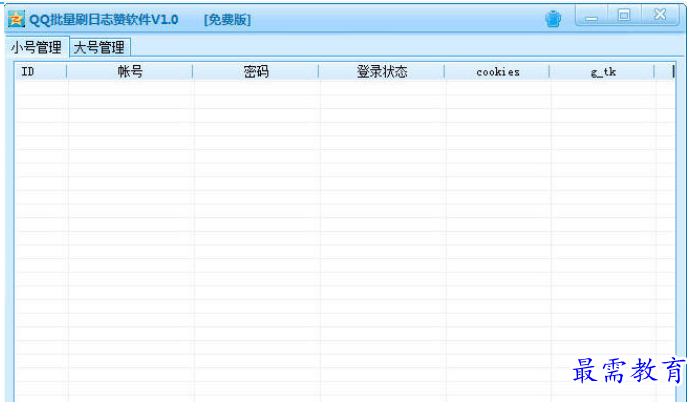Image resolution: width=694 pixels, height=402 pixels.
Task: Maximize the QQ批量刷日志赞软件 window
Action: point(624,15)
